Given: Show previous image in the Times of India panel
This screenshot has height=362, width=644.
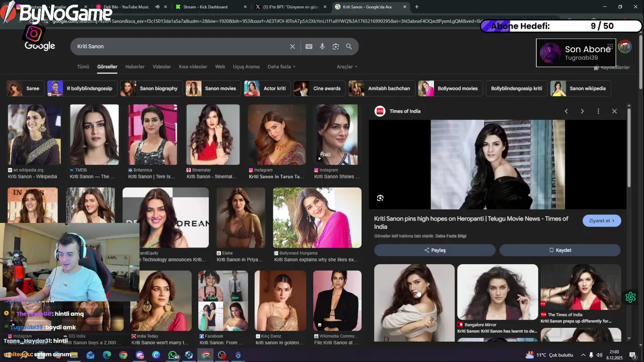Looking at the screenshot, I should point(566,111).
